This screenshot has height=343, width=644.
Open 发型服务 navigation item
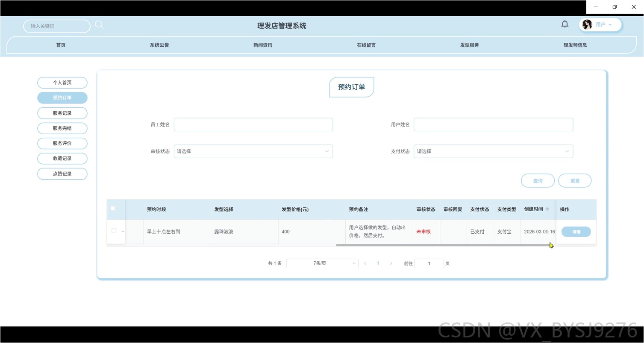coord(470,45)
